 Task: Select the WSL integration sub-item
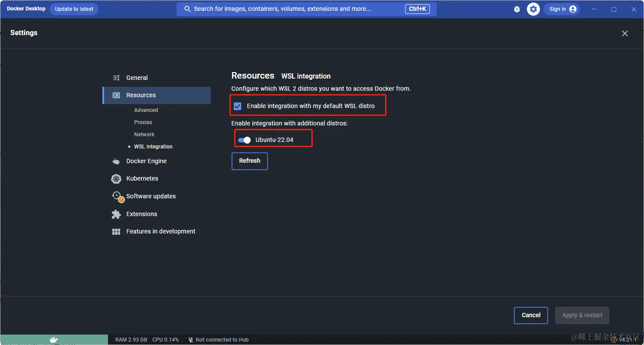click(154, 147)
